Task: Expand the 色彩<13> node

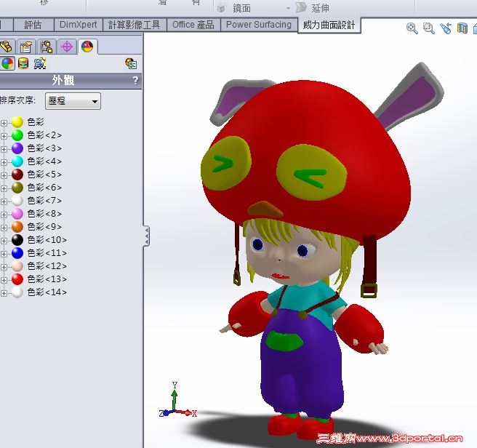Action: pos(4,280)
